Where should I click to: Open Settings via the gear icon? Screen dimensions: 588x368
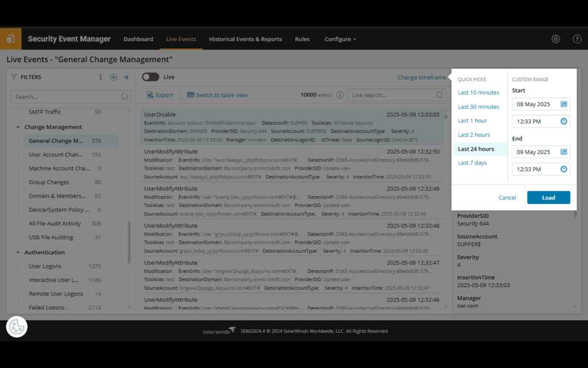point(555,39)
